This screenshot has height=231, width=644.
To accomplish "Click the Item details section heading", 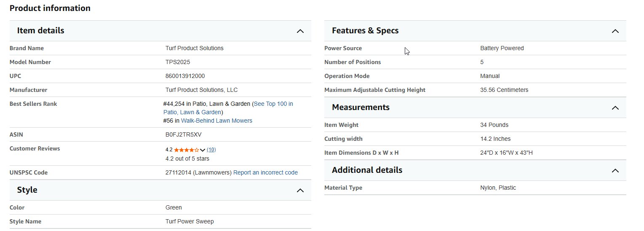I will click(x=40, y=31).
